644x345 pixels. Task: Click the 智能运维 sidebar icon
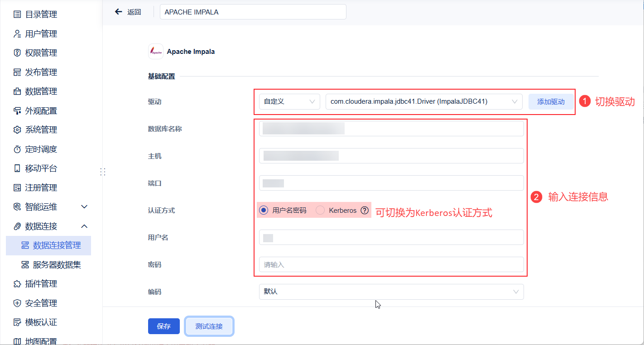17,207
